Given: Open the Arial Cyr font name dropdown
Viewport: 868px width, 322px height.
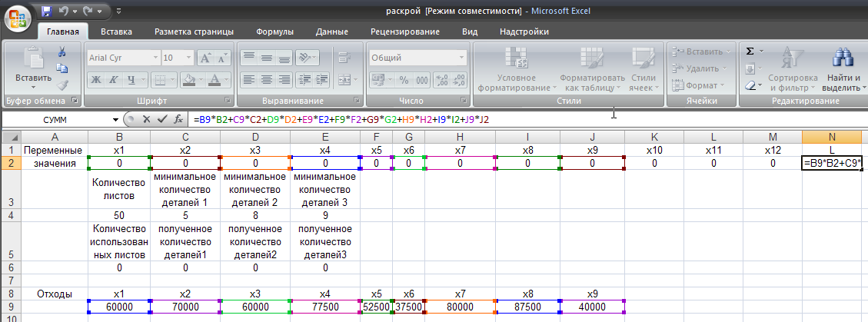Looking at the screenshot, I should click(155, 58).
